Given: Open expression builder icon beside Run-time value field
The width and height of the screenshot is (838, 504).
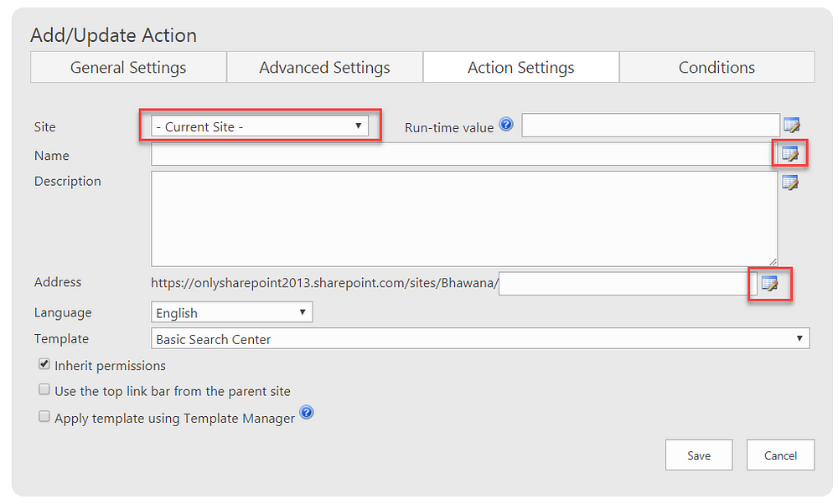Looking at the screenshot, I should (x=792, y=126).
